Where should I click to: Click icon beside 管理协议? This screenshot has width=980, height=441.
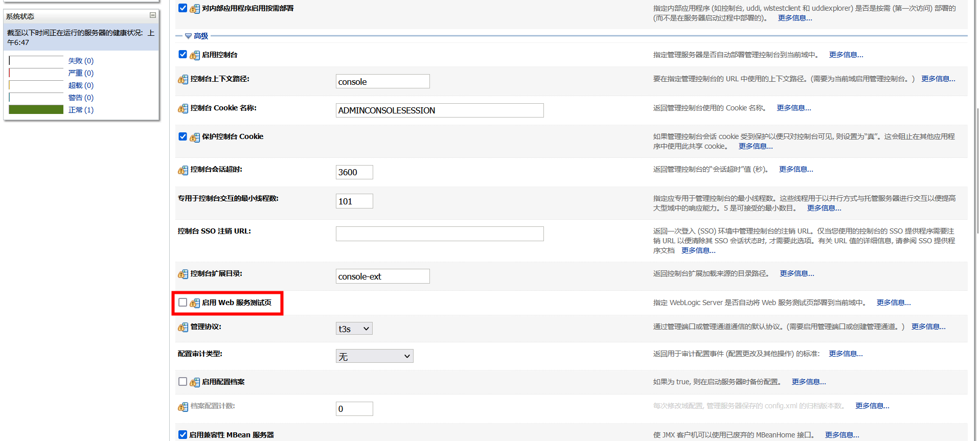coord(183,327)
